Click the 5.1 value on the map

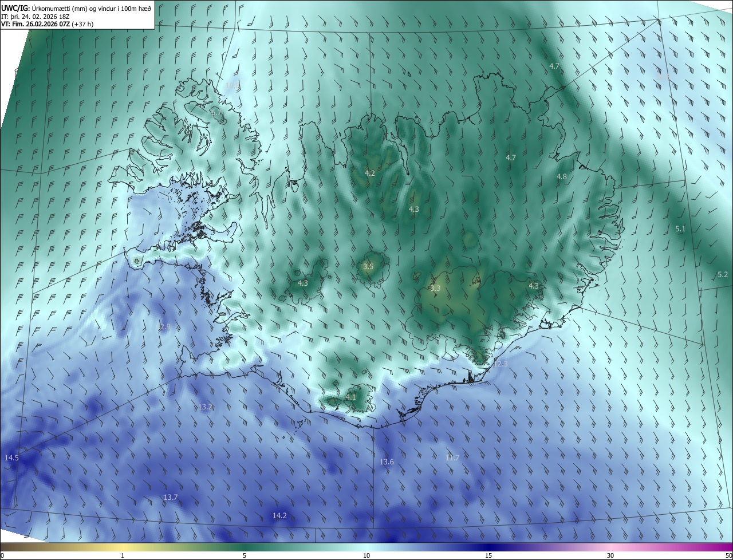(680, 228)
